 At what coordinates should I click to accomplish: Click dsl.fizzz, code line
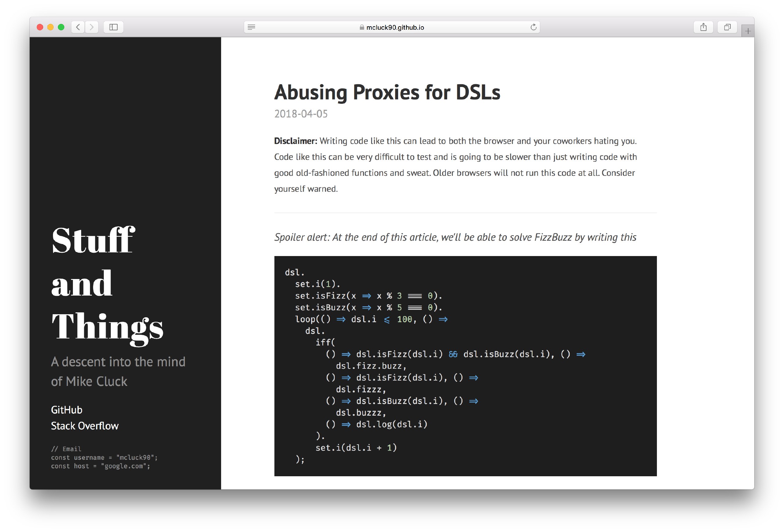[x=361, y=389]
